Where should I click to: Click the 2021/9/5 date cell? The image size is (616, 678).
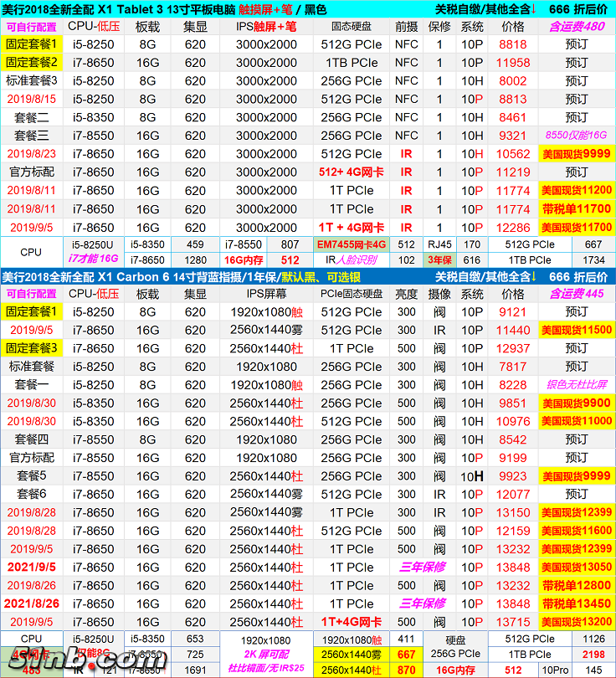point(32,568)
